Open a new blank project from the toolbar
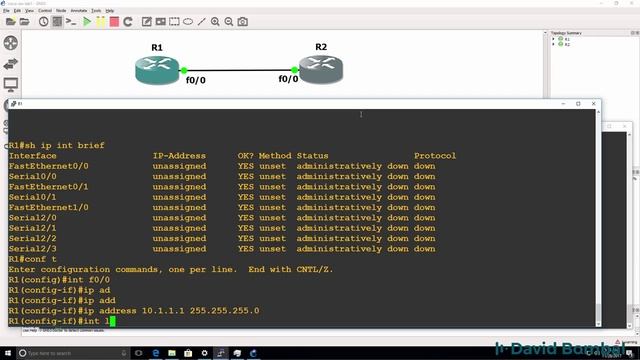This screenshot has height=360, width=640. pyautogui.click(x=11, y=22)
